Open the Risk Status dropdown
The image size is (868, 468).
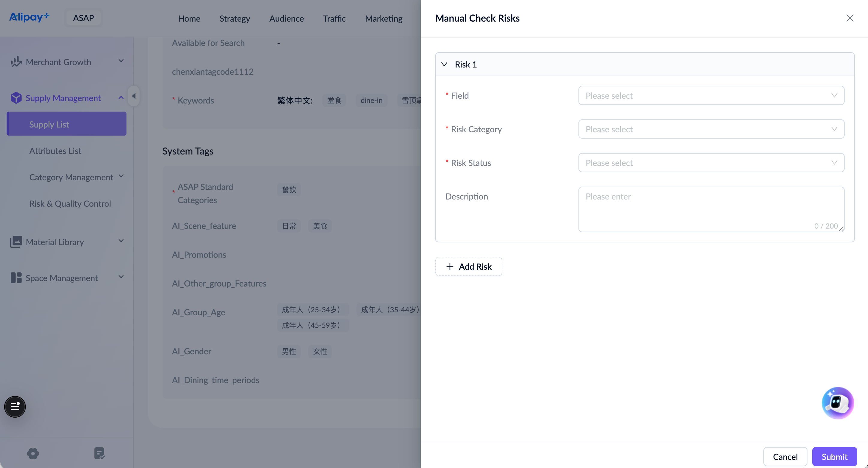[711, 163]
